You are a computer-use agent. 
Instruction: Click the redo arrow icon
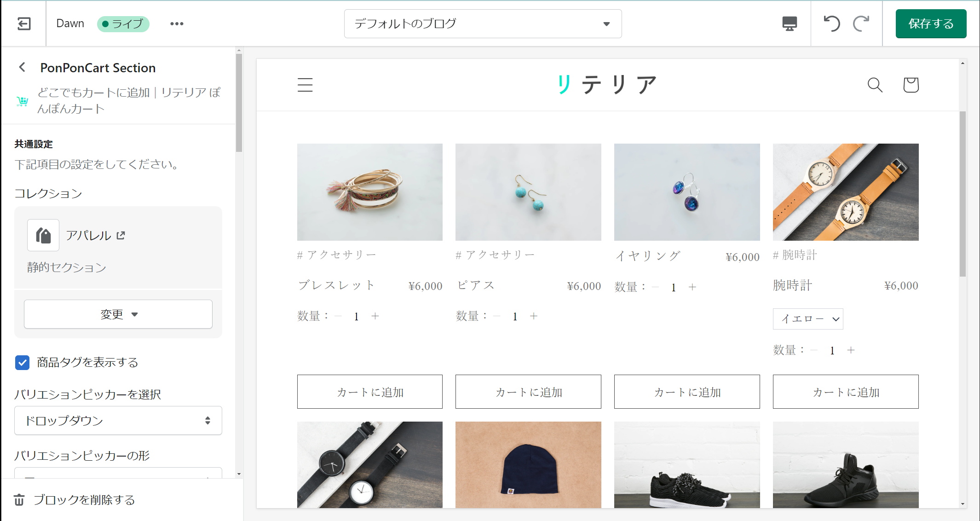pyautogui.click(x=861, y=23)
